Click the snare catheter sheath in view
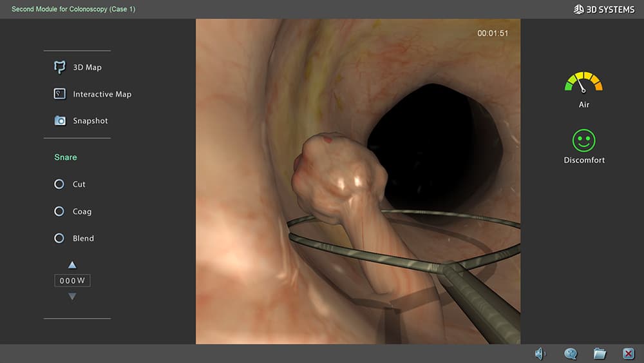644x363 pixels. pyautogui.click(x=480, y=302)
